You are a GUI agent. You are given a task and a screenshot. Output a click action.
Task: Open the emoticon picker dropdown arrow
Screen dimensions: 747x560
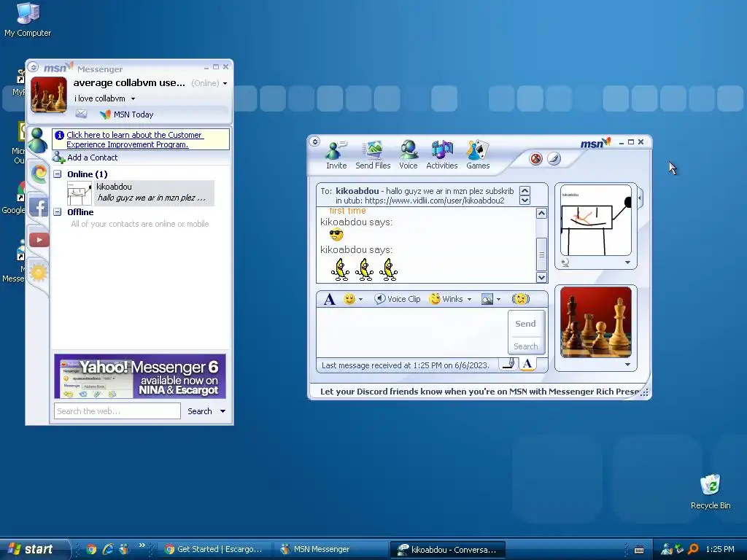click(x=360, y=300)
